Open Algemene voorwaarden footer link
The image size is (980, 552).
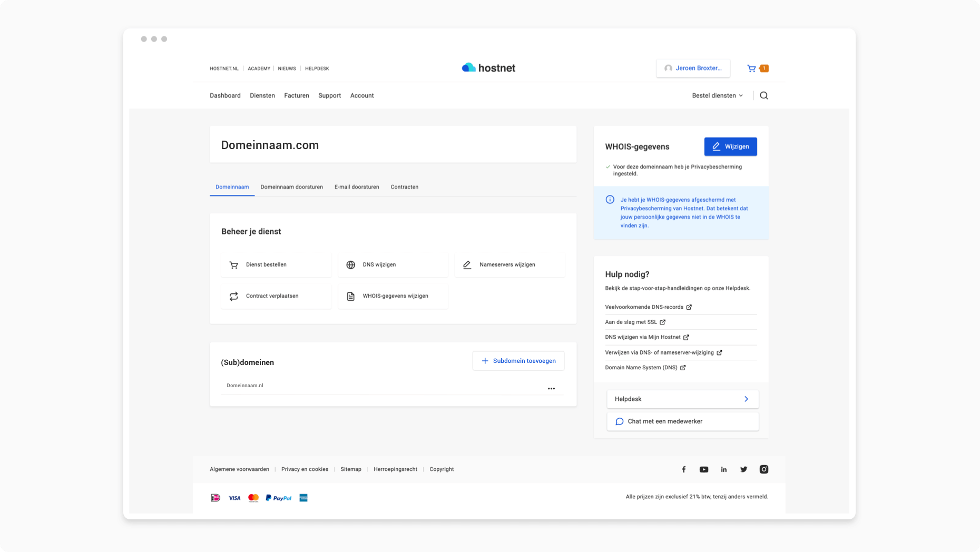tap(239, 469)
